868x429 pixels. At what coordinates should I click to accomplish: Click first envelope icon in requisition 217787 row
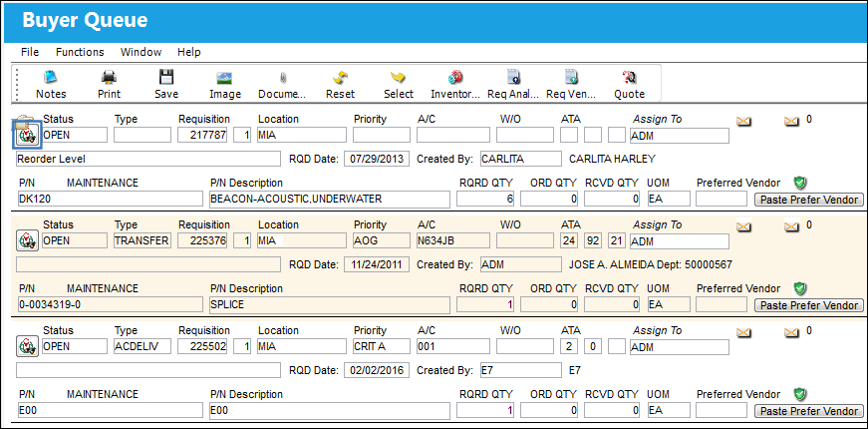[743, 121]
